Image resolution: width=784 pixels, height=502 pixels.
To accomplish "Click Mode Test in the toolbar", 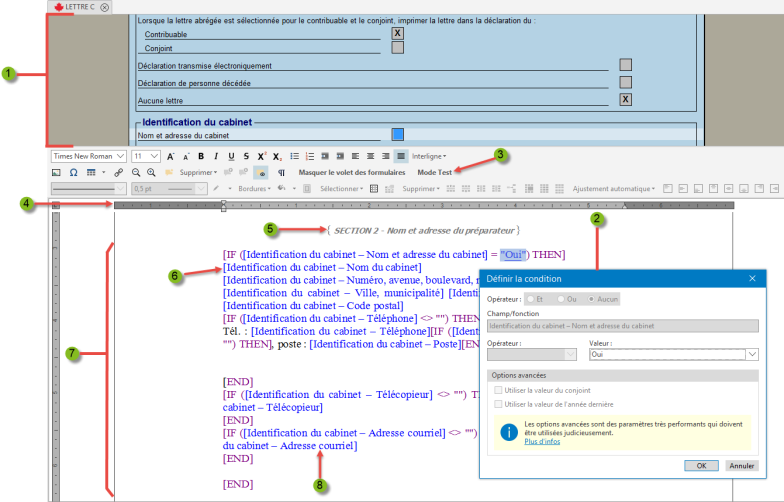I will pos(434,173).
